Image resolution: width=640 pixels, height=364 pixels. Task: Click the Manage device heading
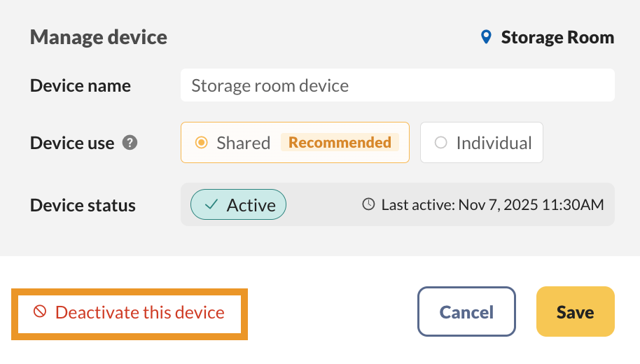[x=99, y=37]
